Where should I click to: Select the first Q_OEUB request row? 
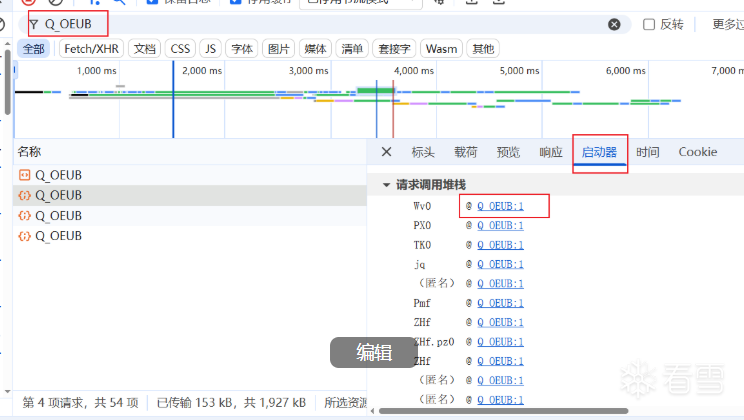pos(58,174)
